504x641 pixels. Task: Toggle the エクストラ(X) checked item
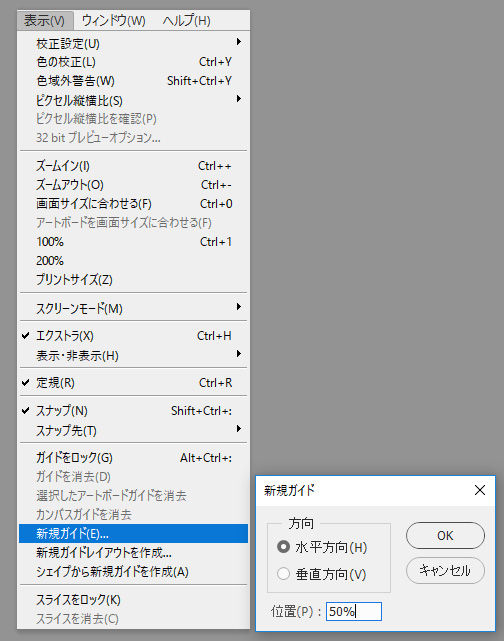pyautogui.click(x=133, y=336)
